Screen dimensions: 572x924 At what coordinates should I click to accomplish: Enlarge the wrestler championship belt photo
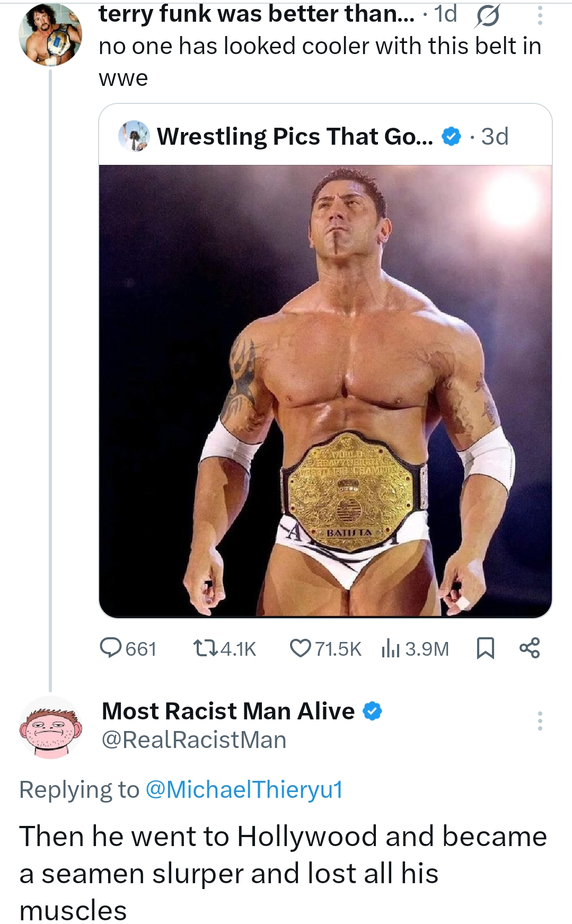coord(325,391)
